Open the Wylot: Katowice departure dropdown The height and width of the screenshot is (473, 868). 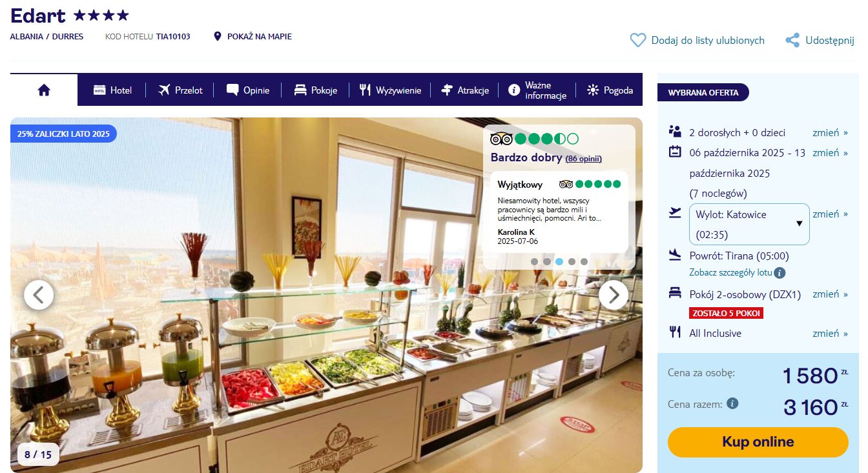[x=750, y=225]
